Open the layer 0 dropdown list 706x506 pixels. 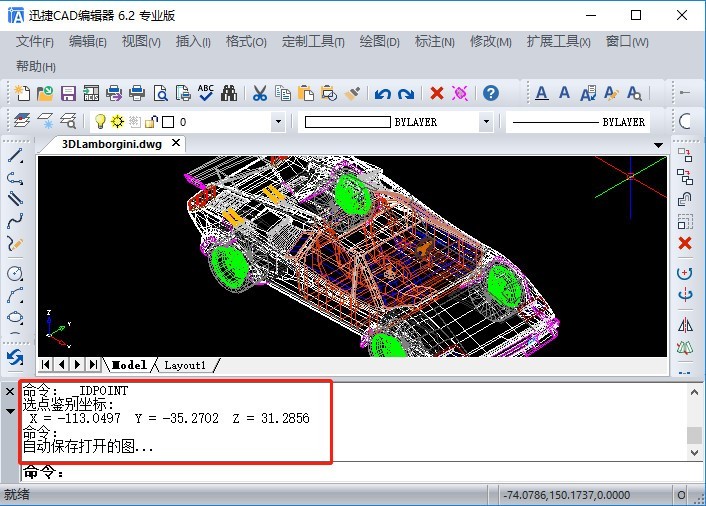click(x=278, y=122)
